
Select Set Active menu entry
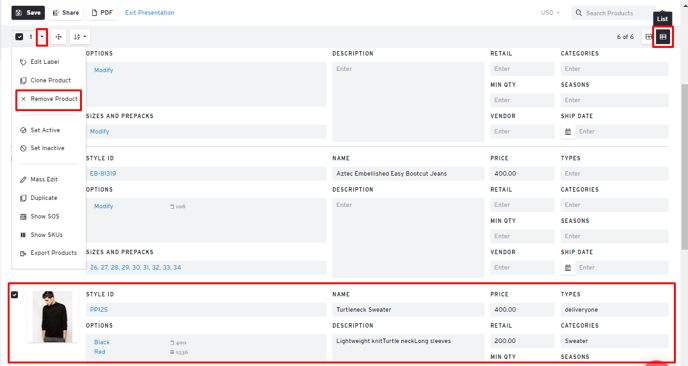tap(45, 130)
